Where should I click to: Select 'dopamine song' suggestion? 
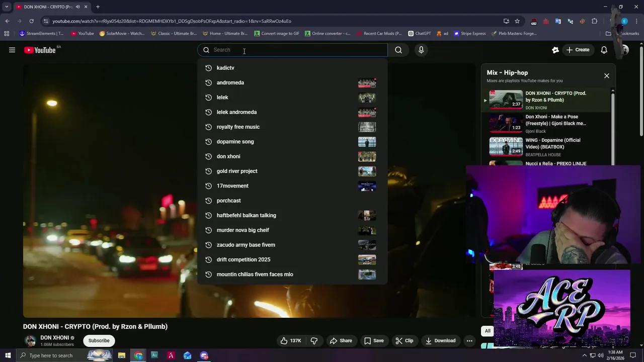coord(292,141)
